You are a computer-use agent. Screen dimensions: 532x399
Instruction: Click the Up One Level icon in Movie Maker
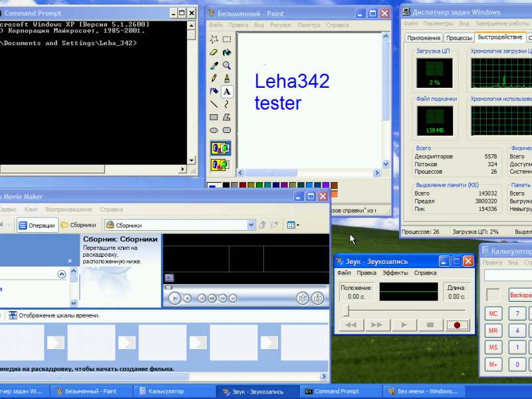pyautogui.click(x=263, y=225)
